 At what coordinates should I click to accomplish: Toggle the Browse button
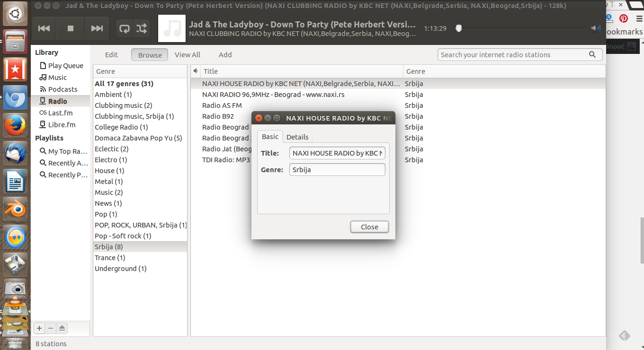pyautogui.click(x=150, y=55)
